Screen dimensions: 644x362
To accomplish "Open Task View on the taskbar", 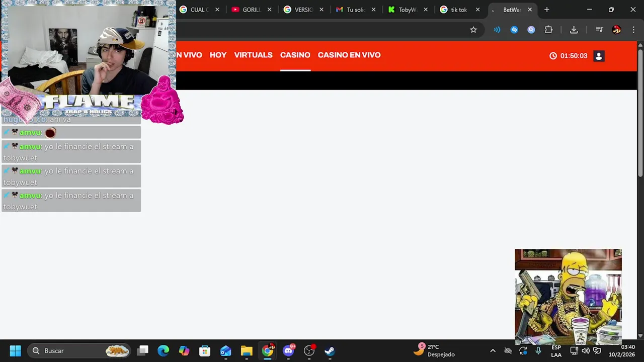I will click(143, 351).
